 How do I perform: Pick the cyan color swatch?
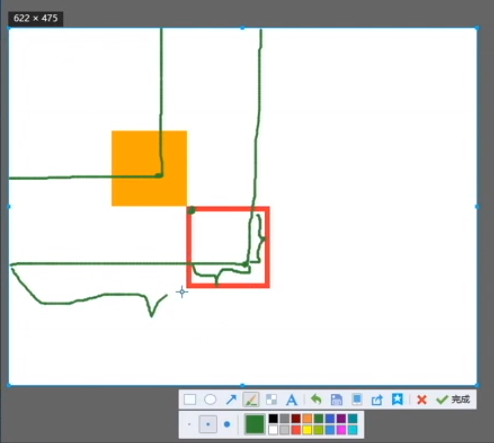353,430
